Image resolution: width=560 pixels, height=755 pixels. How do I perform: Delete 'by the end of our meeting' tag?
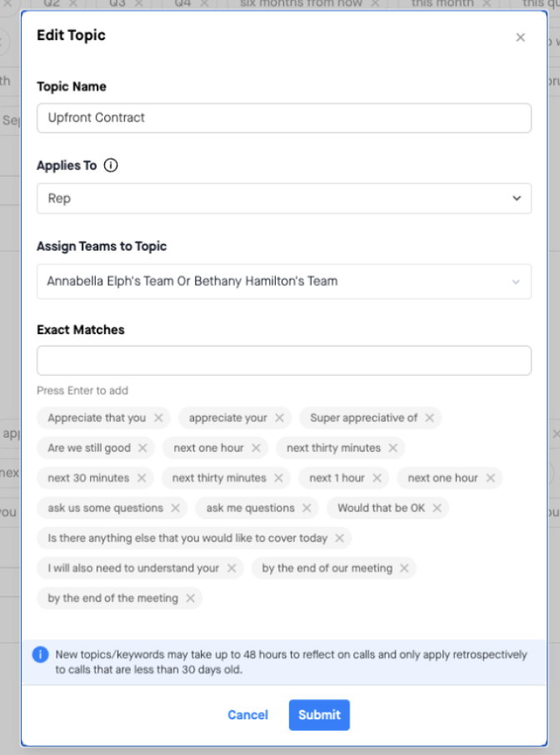(x=404, y=568)
